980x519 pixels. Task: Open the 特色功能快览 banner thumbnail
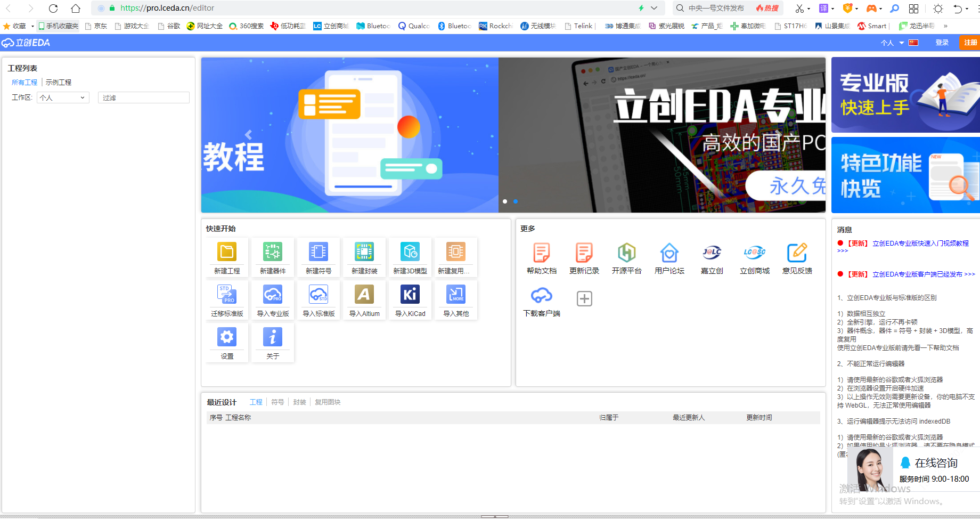coord(905,175)
